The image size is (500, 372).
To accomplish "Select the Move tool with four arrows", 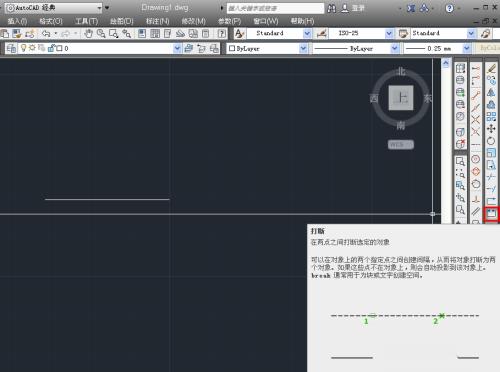I will (491, 129).
